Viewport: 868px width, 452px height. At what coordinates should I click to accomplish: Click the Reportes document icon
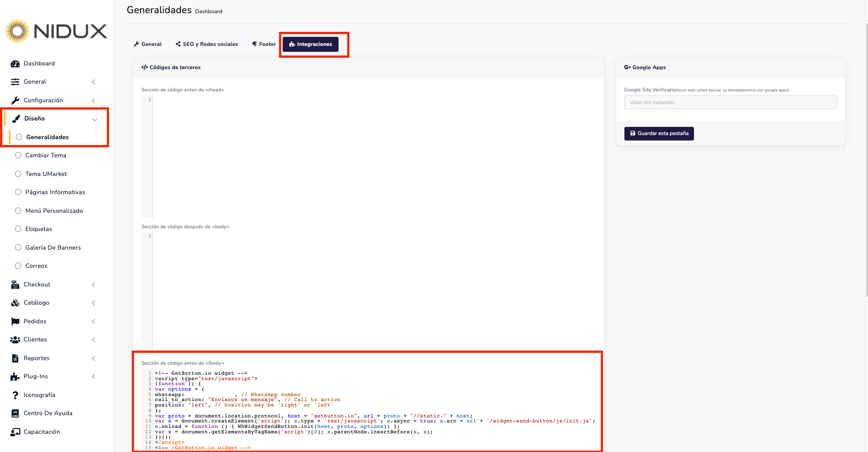click(x=15, y=358)
